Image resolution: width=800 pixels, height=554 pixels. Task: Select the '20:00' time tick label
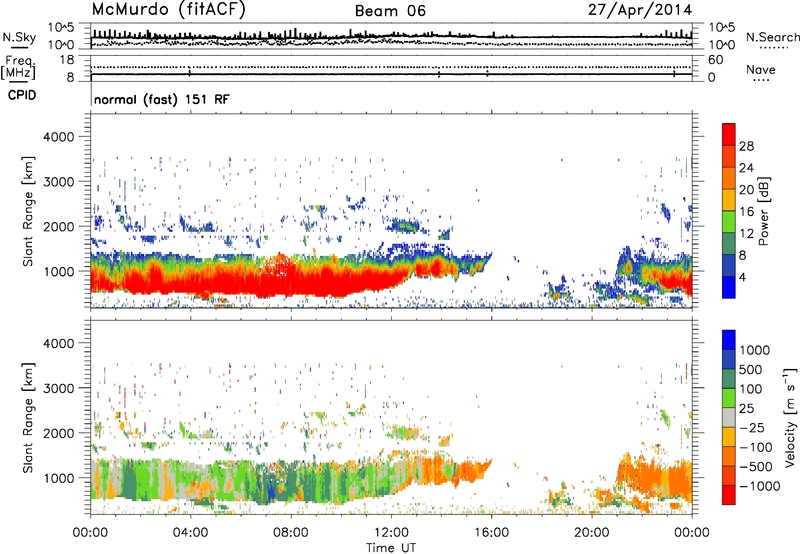(591, 533)
